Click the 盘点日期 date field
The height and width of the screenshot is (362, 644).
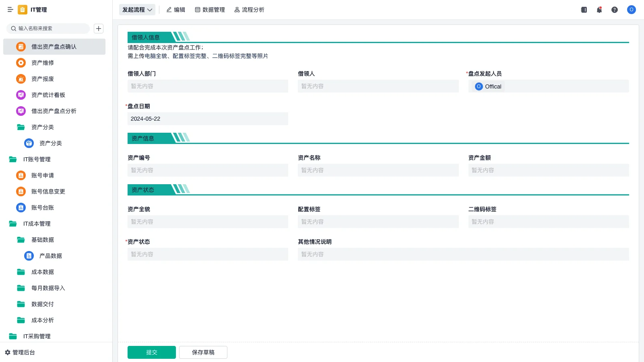207,118
